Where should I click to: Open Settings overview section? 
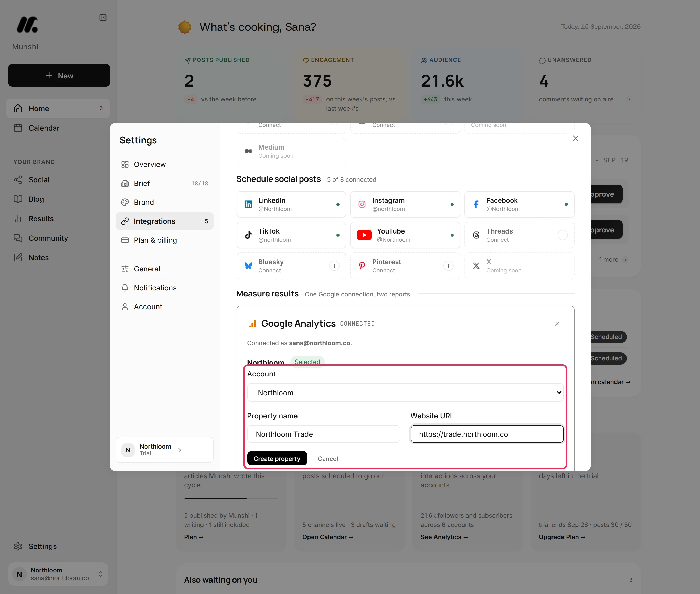pos(164,164)
